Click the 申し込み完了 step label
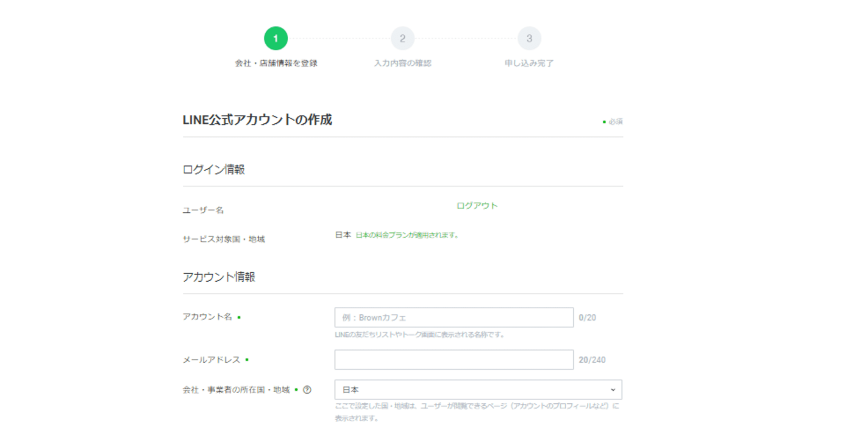The height and width of the screenshot is (427, 868). tap(530, 63)
